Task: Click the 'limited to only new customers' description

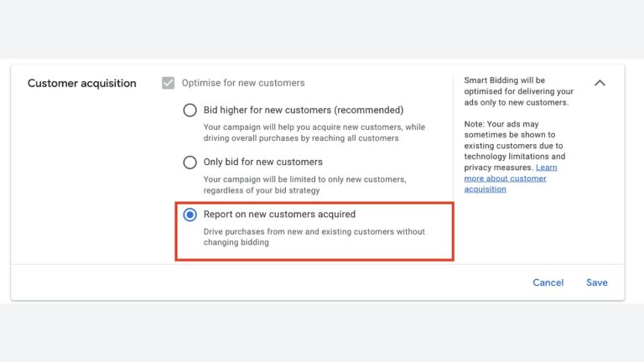Action: tap(304, 184)
